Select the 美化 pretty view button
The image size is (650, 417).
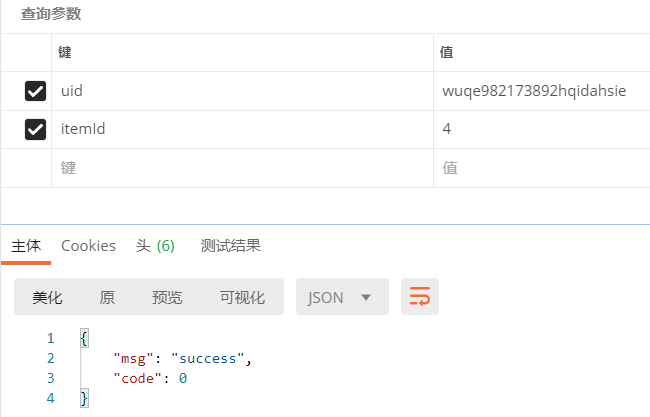47,297
